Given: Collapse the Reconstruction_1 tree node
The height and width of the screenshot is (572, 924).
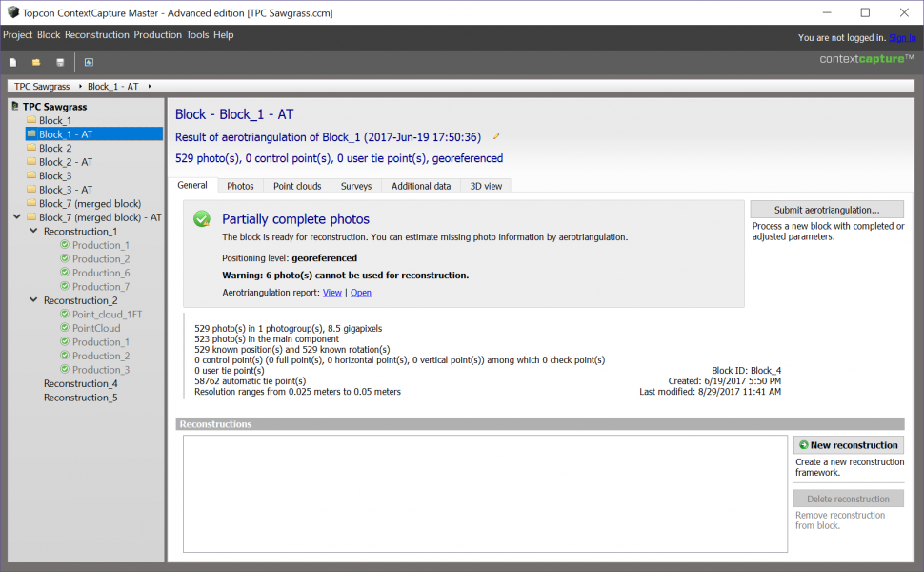Looking at the screenshot, I should (33, 231).
